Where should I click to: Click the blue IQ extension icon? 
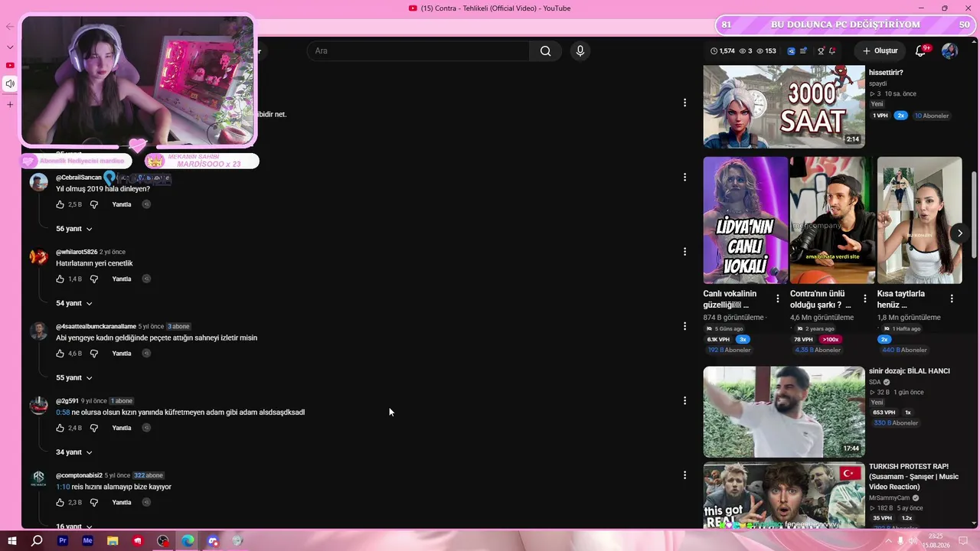pos(791,51)
